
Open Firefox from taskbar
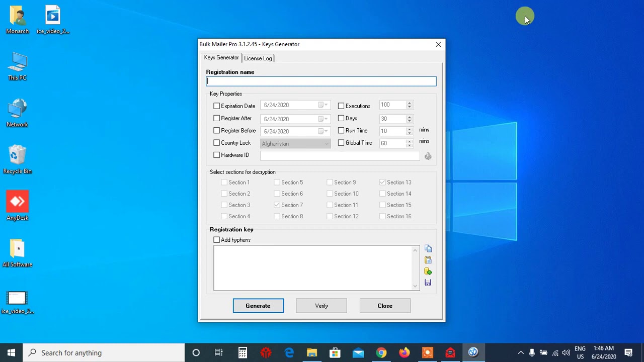click(x=404, y=352)
